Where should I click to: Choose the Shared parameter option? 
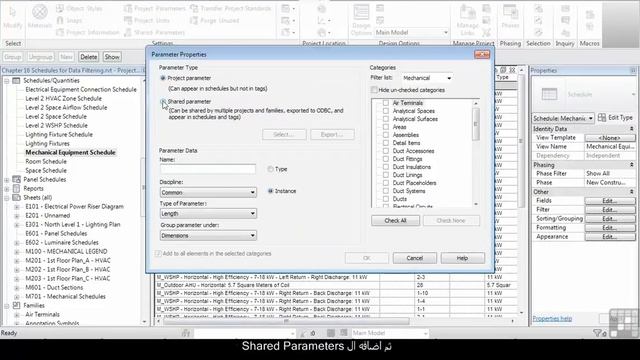coord(163,101)
